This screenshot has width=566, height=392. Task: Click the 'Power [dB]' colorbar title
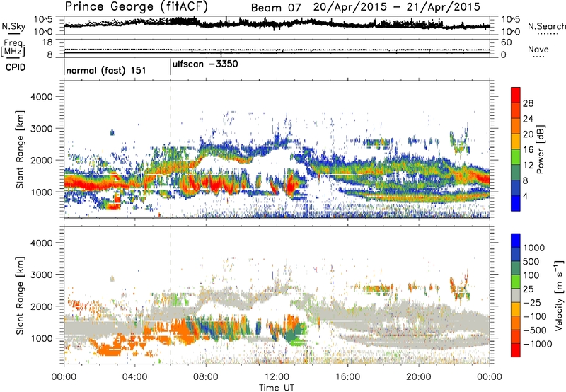[540, 149]
